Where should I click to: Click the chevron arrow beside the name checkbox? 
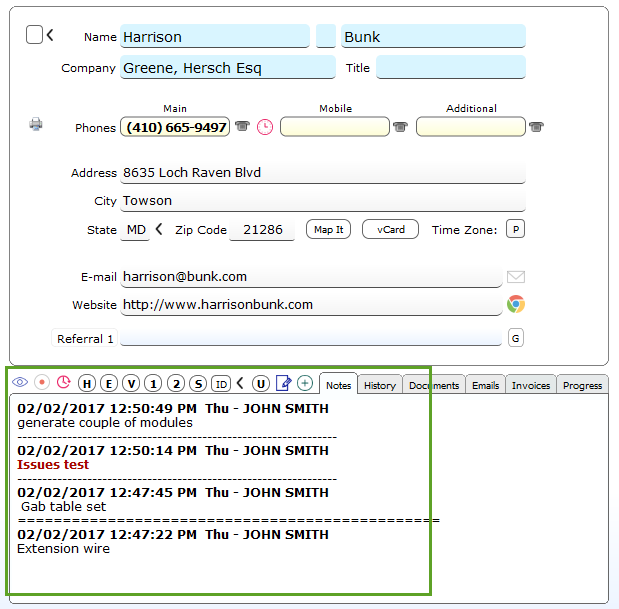click(x=51, y=36)
